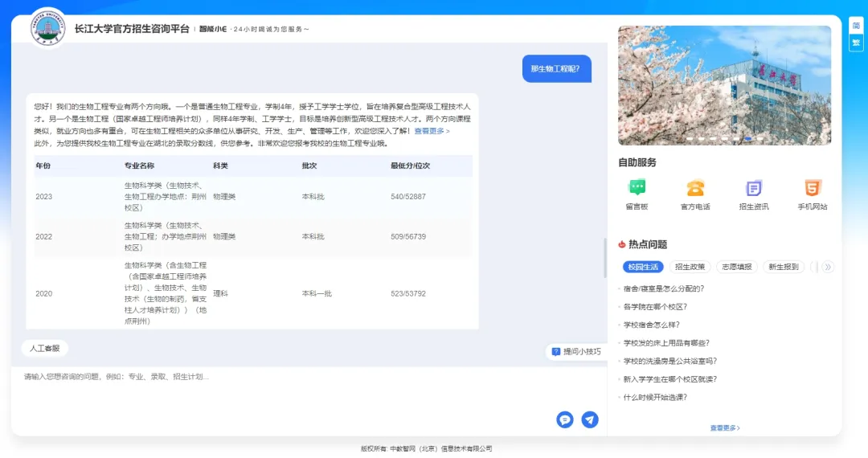Switch to Traditional Chinese (繁)
868x458 pixels.
pyautogui.click(x=856, y=43)
